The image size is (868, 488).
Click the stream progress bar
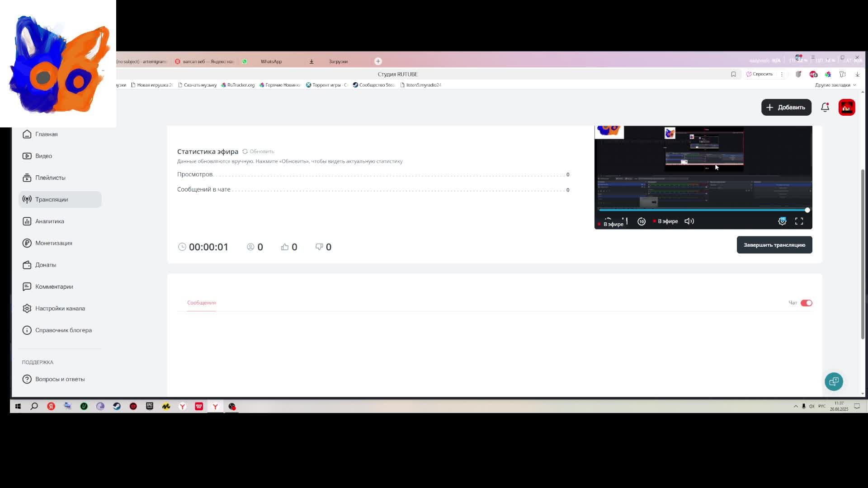coord(703,210)
